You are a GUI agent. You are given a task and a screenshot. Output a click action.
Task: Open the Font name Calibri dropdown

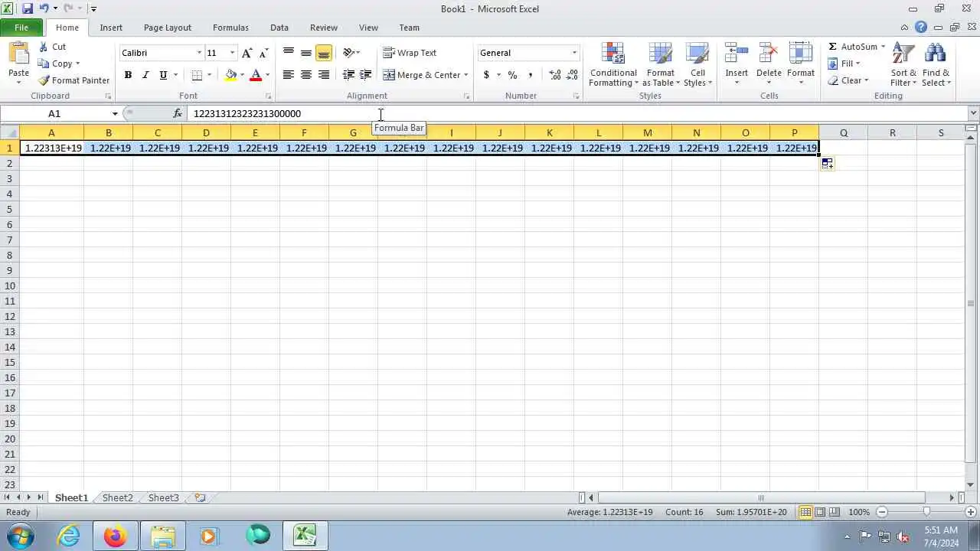(x=199, y=53)
